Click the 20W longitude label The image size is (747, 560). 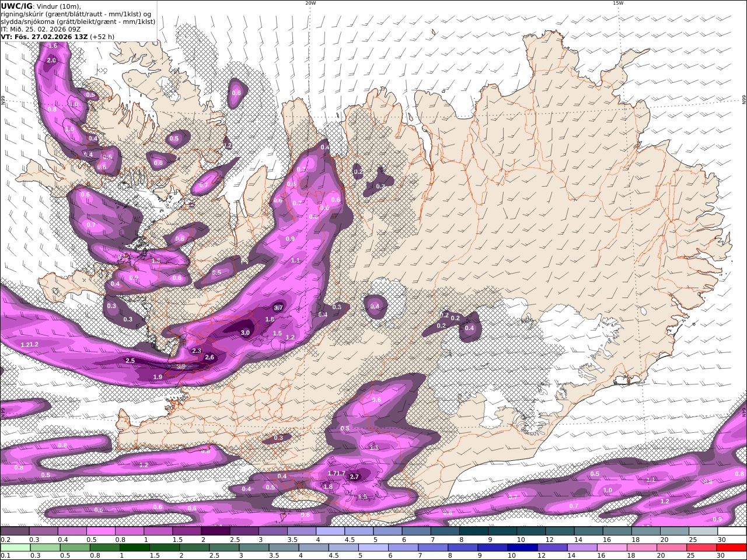[310, 3]
